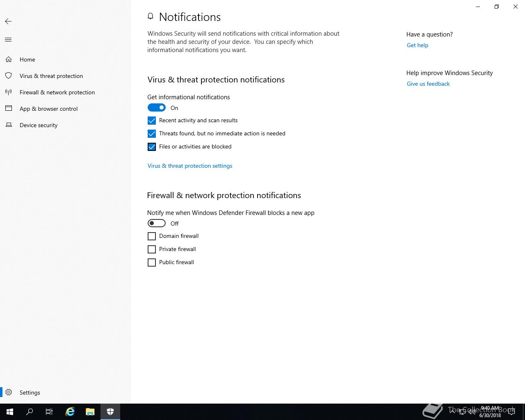This screenshot has height=420, width=525.
Task: Check the Domain firewall checkbox
Action: pyautogui.click(x=152, y=236)
